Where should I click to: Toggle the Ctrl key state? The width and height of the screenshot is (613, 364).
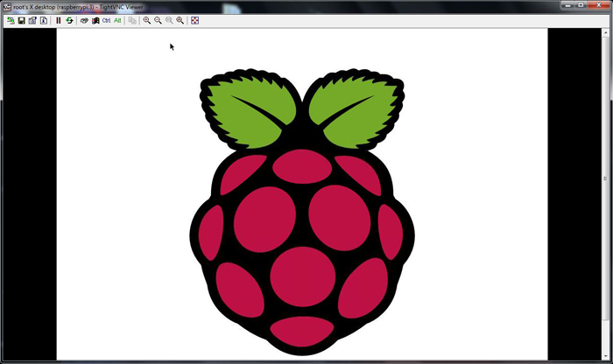[106, 21]
